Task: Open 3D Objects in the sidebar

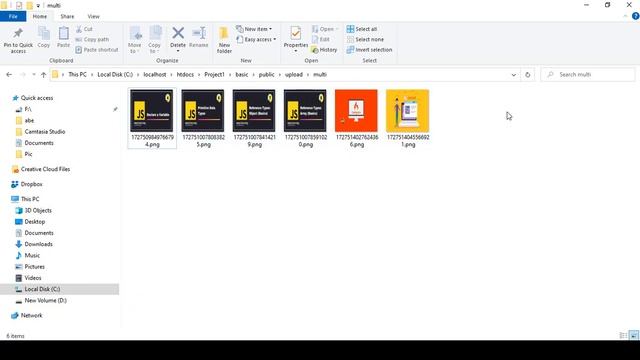Action: 38,211
